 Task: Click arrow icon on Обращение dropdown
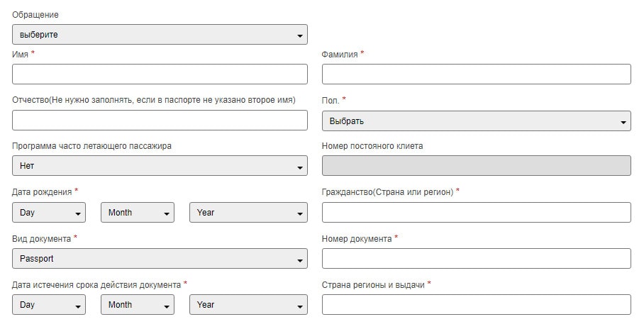(300, 36)
